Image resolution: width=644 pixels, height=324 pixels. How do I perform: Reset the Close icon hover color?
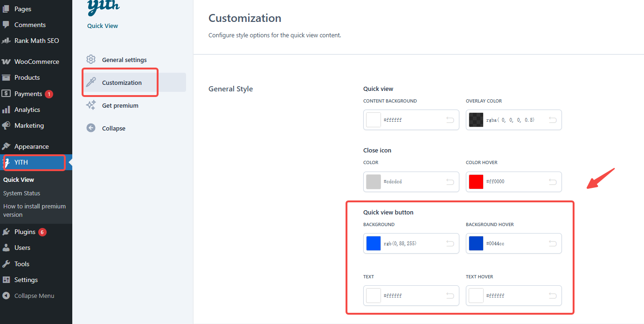[553, 182]
